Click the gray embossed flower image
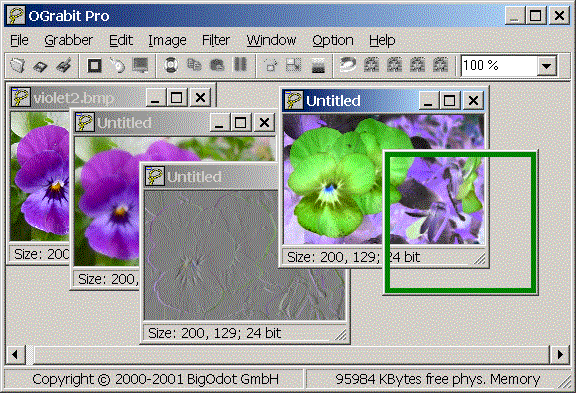The image size is (576, 393). tap(244, 255)
